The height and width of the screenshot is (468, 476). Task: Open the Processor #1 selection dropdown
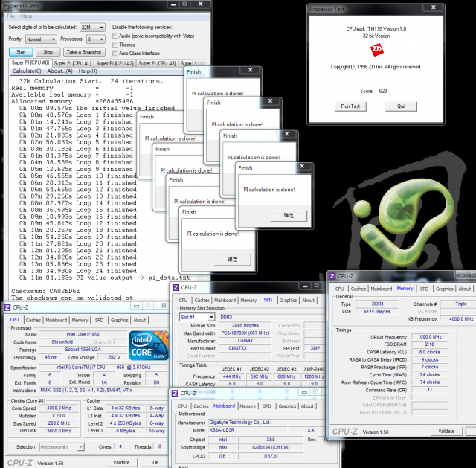coord(62,447)
